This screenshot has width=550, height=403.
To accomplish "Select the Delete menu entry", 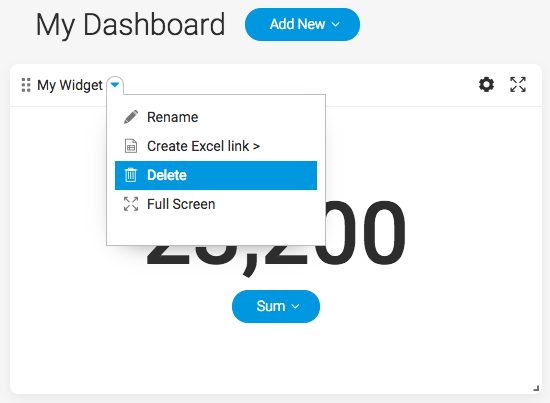I will (x=216, y=175).
